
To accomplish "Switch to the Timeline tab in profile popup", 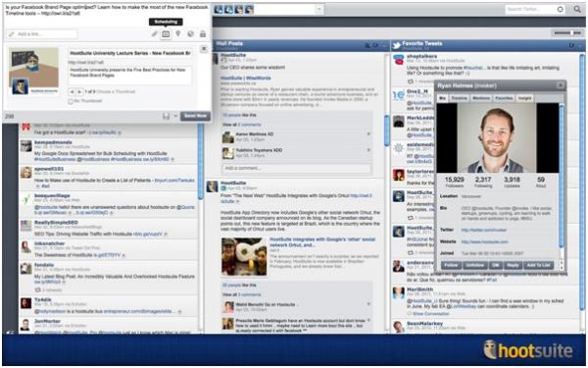I will tap(460, 98).
